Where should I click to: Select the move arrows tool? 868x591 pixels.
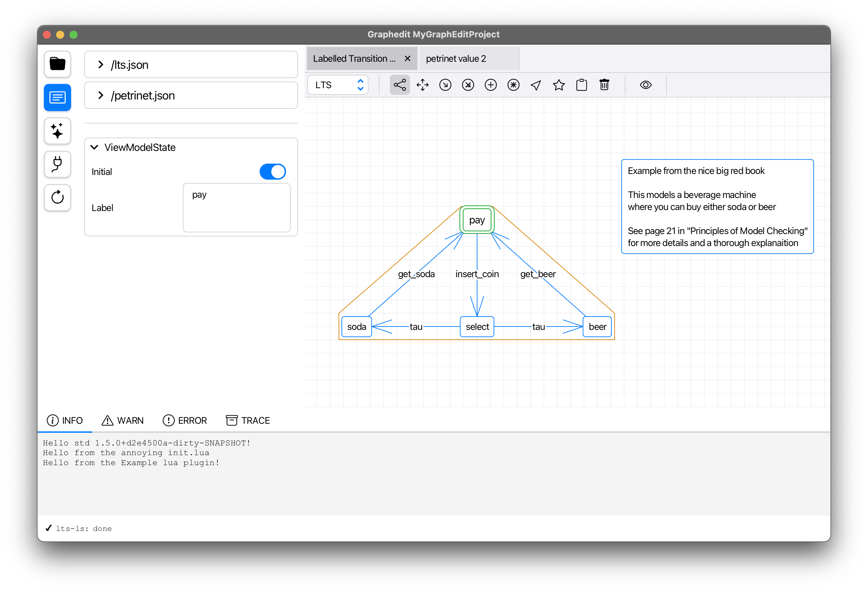pyautogui.click(x=422, y=85)
